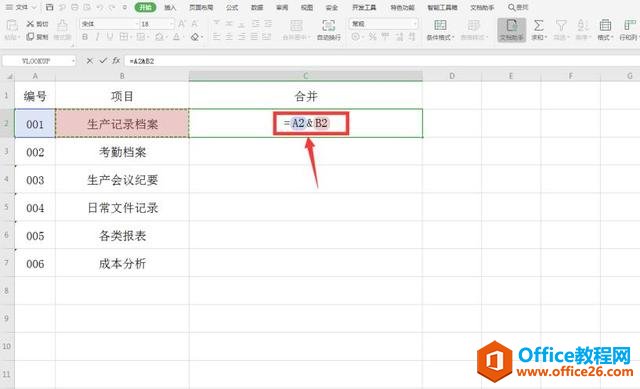The image size is (640, 389).
Task: Select the Format Painter brush icon
Action: tap(62, 25)
